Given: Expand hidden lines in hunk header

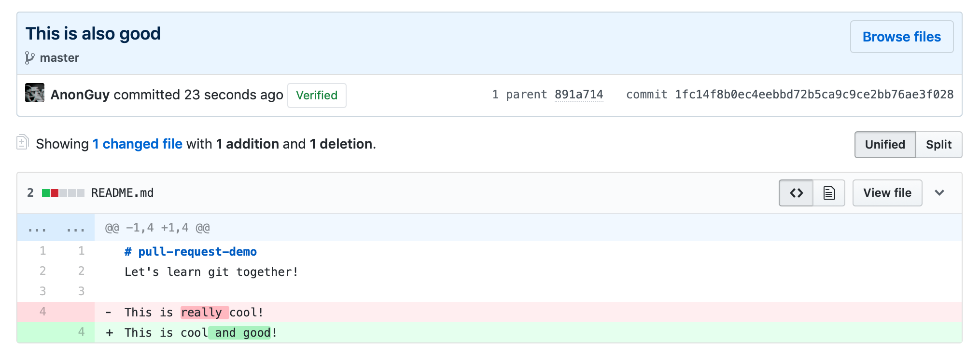Looking at the screenshot, I should [56, 228].
